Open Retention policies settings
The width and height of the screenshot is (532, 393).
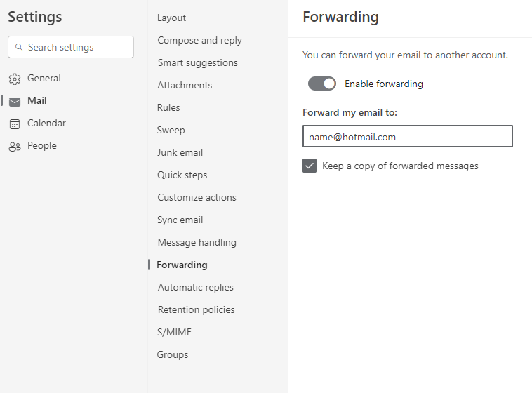point(196,309)
